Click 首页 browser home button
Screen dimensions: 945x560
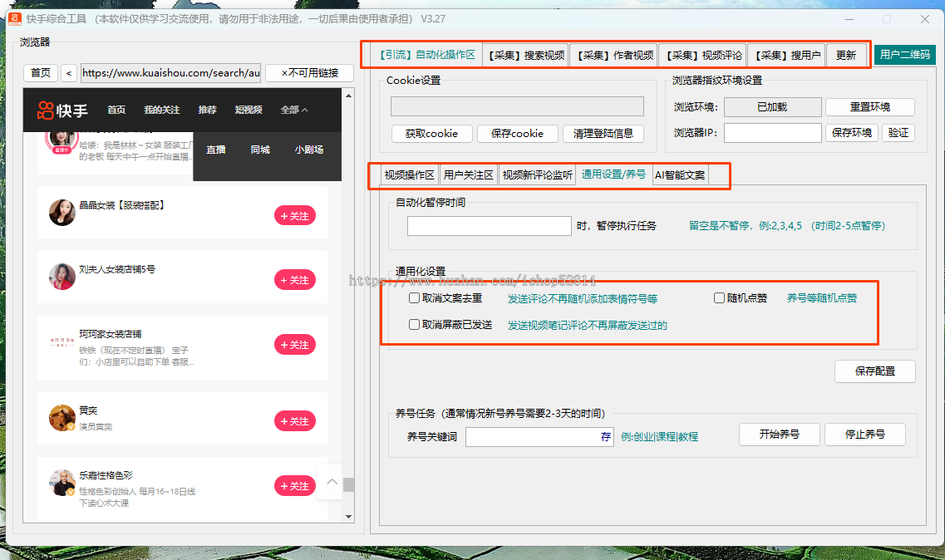click(x=41, y=73)
